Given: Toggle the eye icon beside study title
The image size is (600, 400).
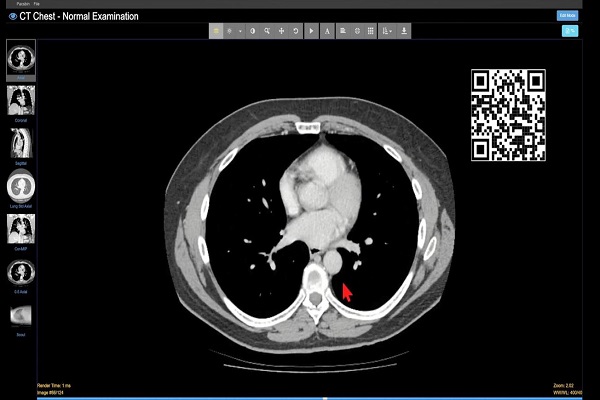Looking at the screenshot, I should pyautogui.click(x=13, y=16).
